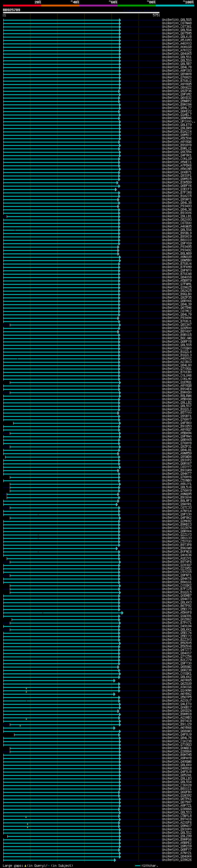Select hit UniRef100_Q8LKJ8
Image resolution: width=197 pixels, height=868 pixels.
pyautogui.click(x=177, y=37)
